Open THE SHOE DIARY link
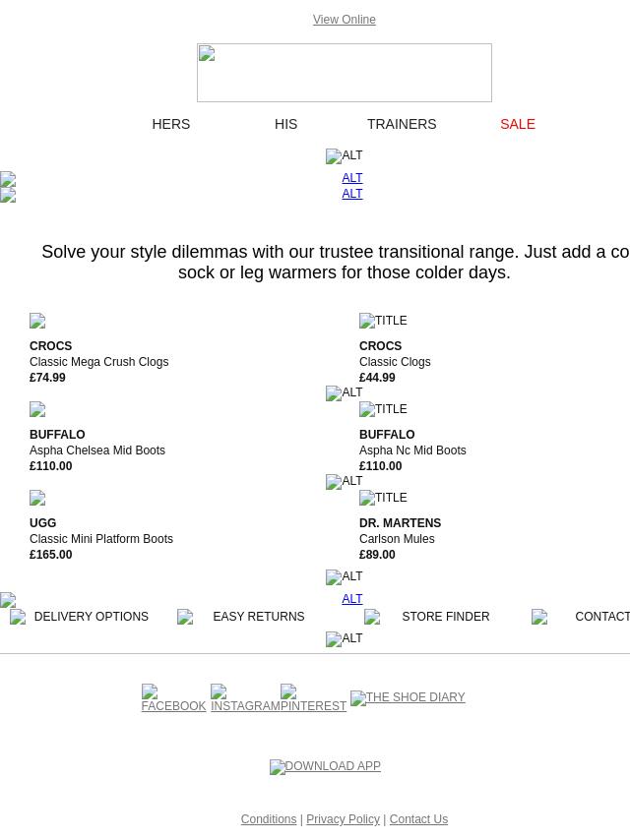The width and height of the screenshot is (630, 840). tap(409, 697)
